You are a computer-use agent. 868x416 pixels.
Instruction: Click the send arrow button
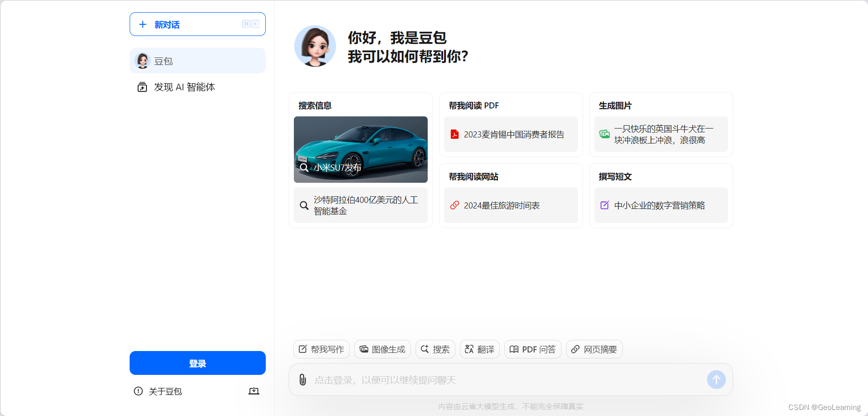[716, 380]
